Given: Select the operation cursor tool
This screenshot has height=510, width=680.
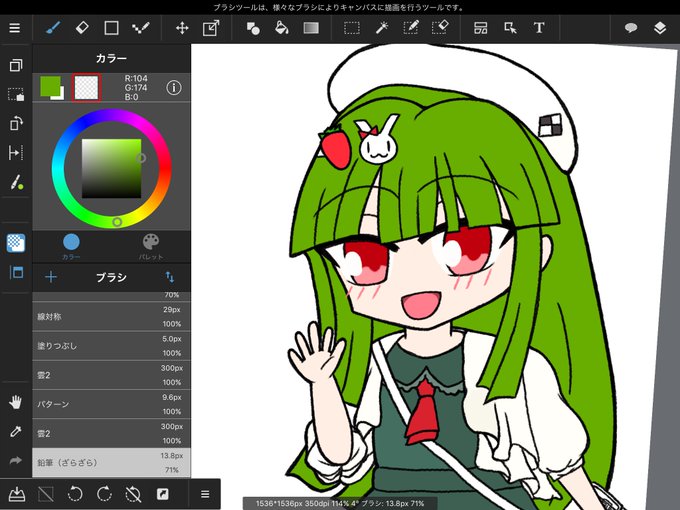Looking at the screenshot, I should [510, 28].
